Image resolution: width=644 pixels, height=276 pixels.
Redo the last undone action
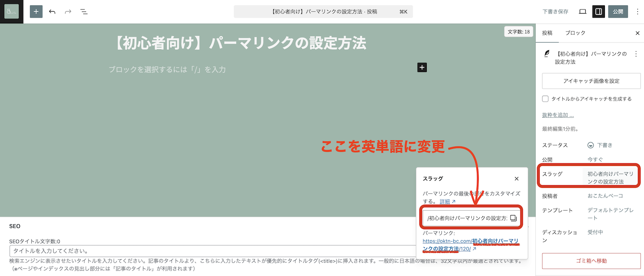point(68,12)
